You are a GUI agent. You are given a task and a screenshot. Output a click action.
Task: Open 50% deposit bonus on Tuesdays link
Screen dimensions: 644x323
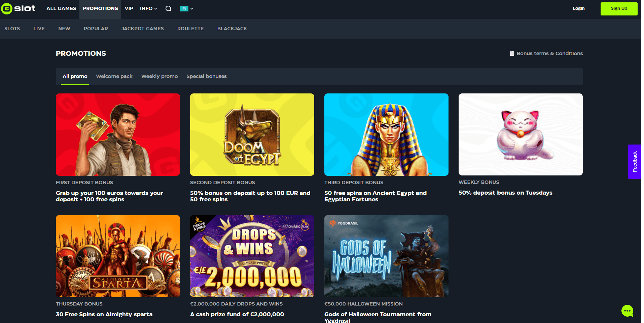(x=505, y=193)
